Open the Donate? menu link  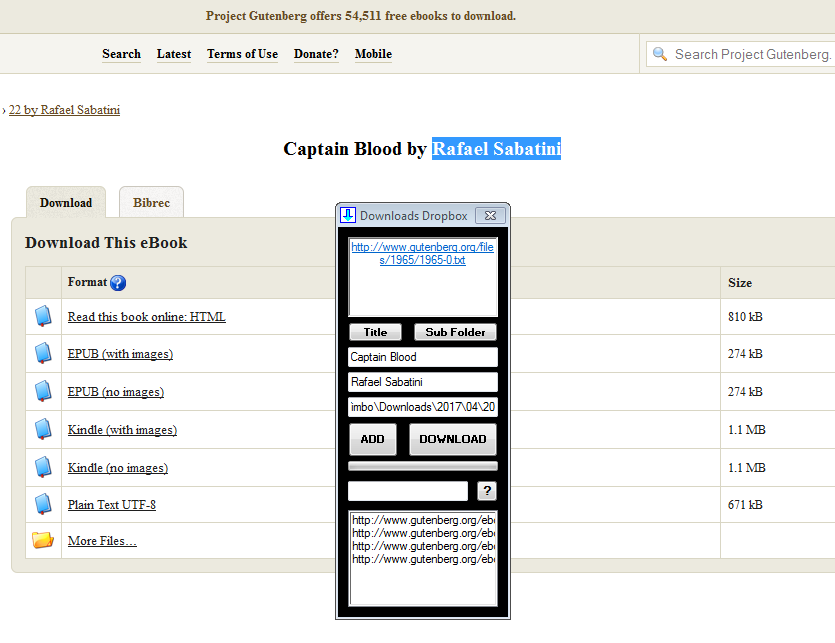coord(316,54)
